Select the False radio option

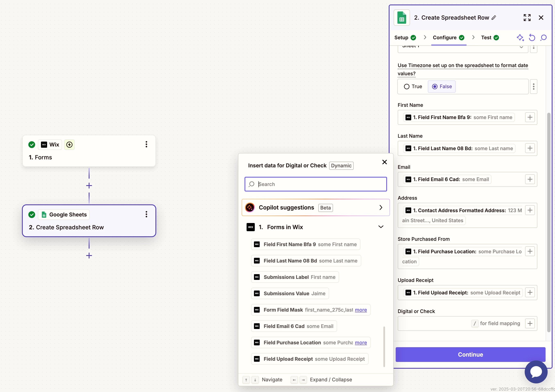(442, 87)
